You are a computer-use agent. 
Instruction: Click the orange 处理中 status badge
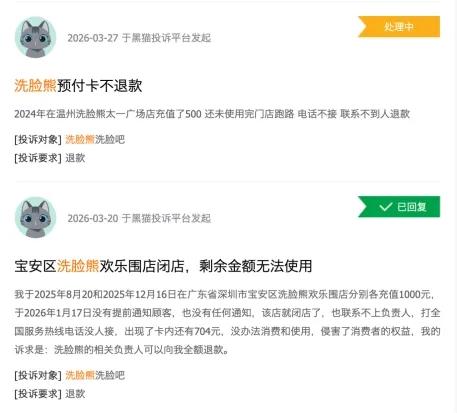(399, 27)
